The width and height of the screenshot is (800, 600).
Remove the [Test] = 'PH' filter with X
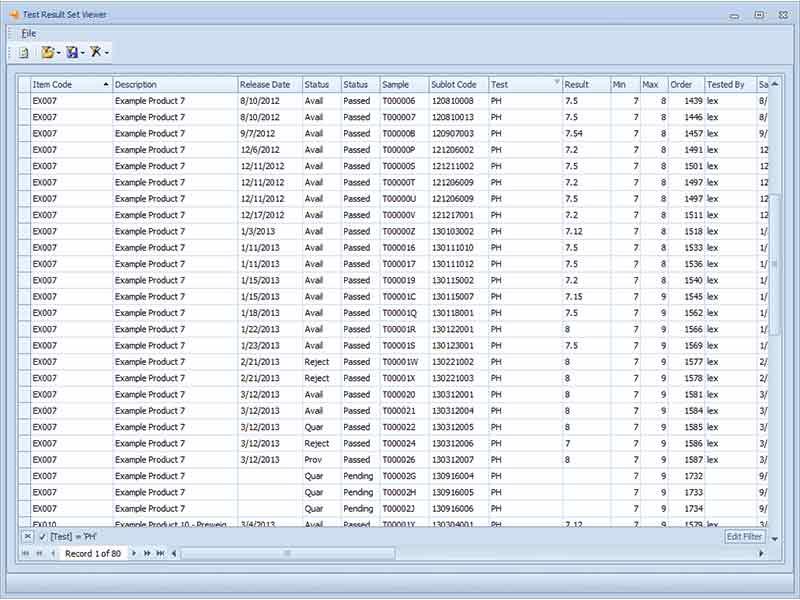pos(28,536)
